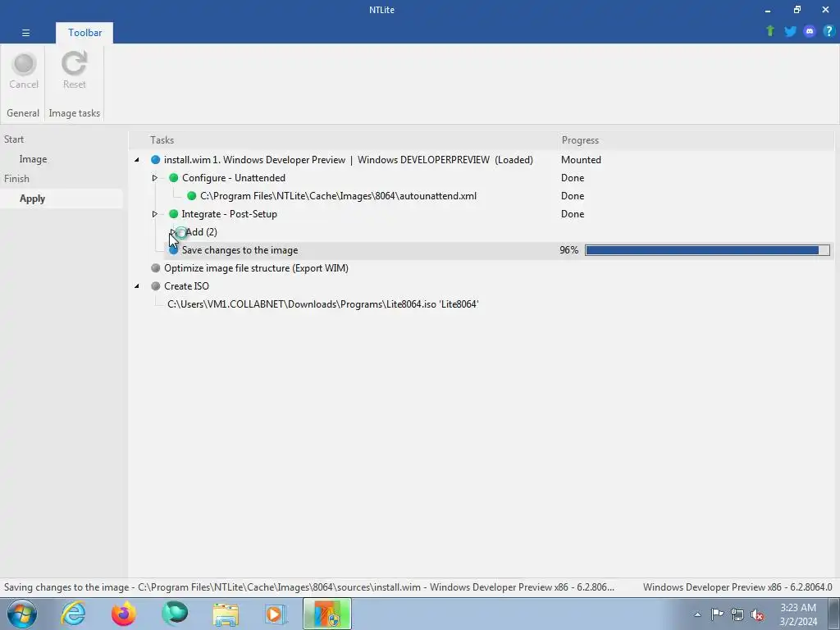The height and width of the screenshot is (630, 840).
Task: Show hidden system tray icons
Action: click(x=697, y=614)
